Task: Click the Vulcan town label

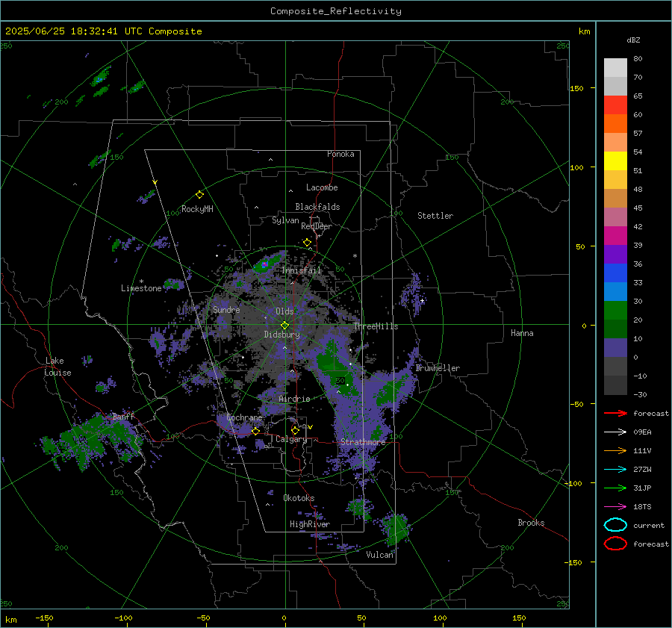Action: (379, 555)
